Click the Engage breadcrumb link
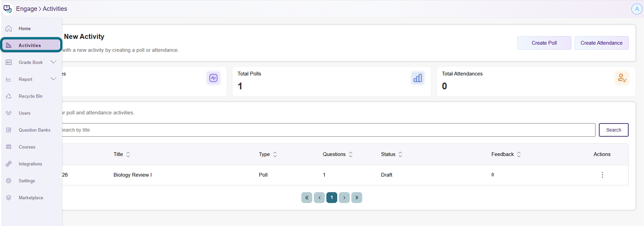644x226 pixels. [x=27, y=9]
